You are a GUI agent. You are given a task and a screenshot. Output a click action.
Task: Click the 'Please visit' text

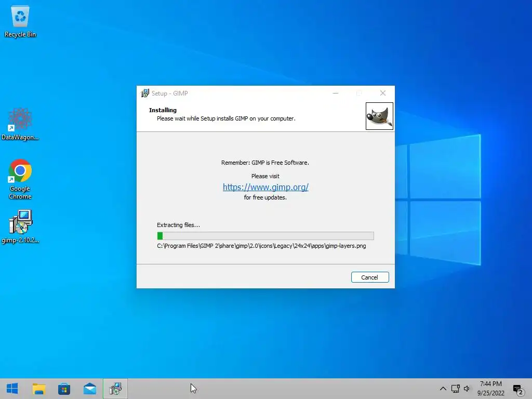tap(265, 176)
